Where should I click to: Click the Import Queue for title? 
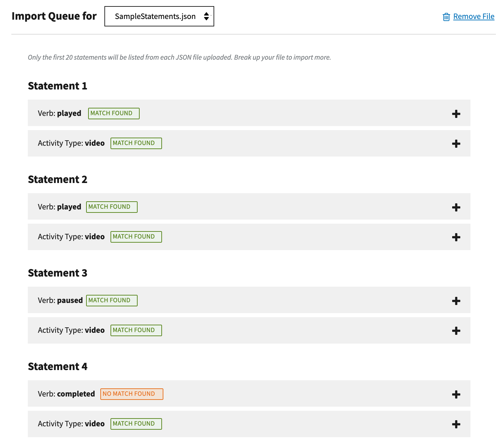click(x=54, y=16)
